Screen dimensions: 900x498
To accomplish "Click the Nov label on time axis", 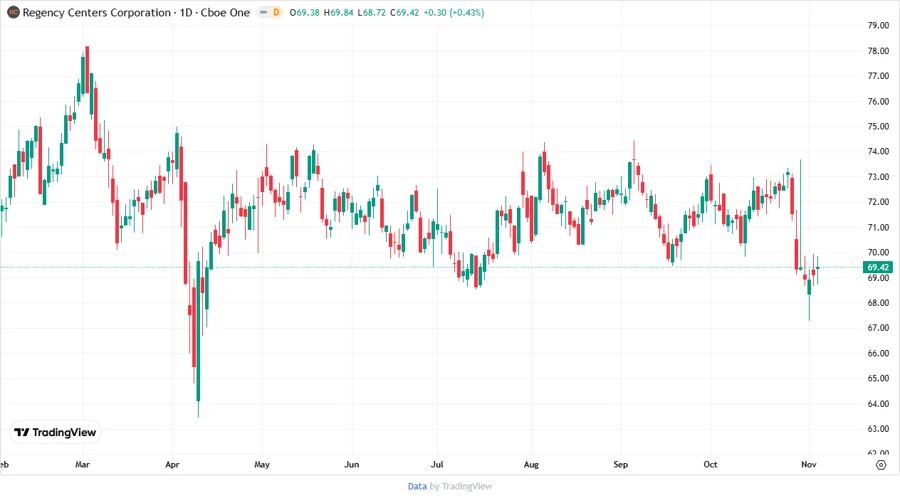I will (809, 464).
